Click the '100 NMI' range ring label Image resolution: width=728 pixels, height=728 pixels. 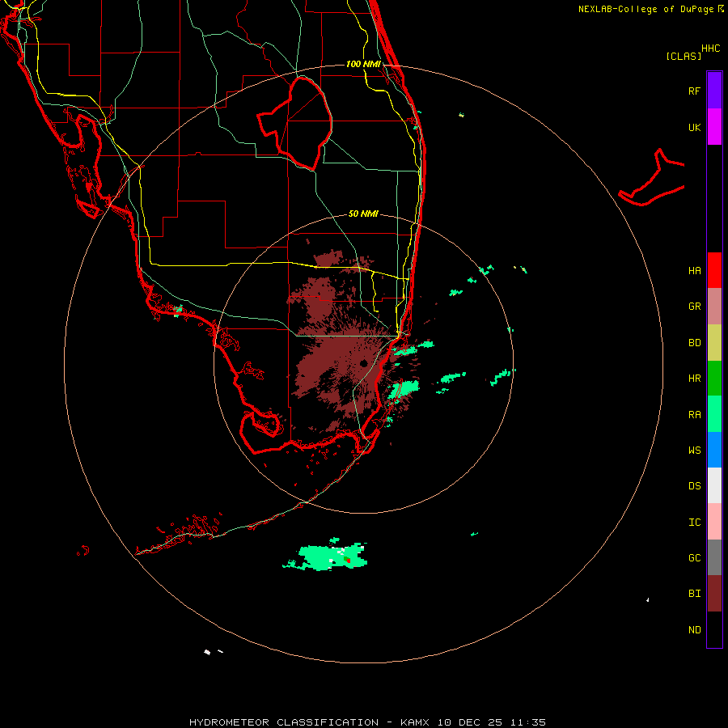coord(363,64)
